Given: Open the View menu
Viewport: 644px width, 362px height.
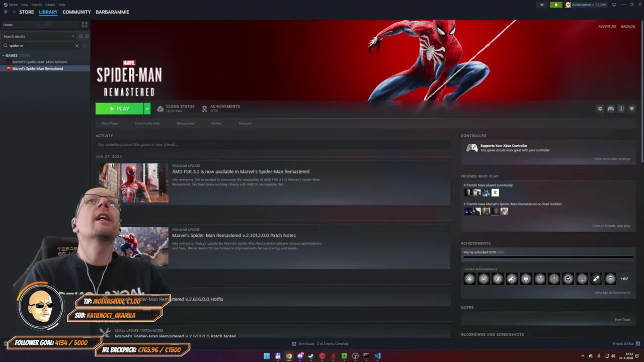Looking at the screenshot, I should 24,5.
